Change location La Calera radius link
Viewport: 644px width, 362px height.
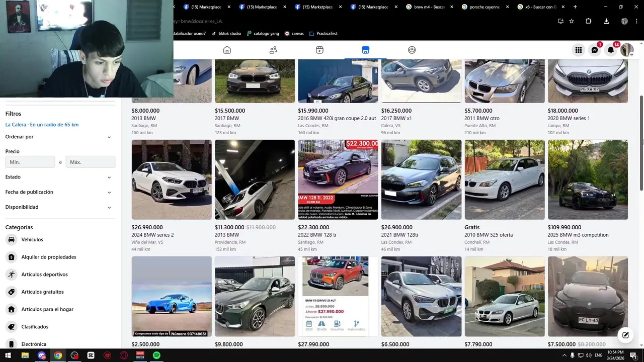pyautogui.click(x=42, y=125)
